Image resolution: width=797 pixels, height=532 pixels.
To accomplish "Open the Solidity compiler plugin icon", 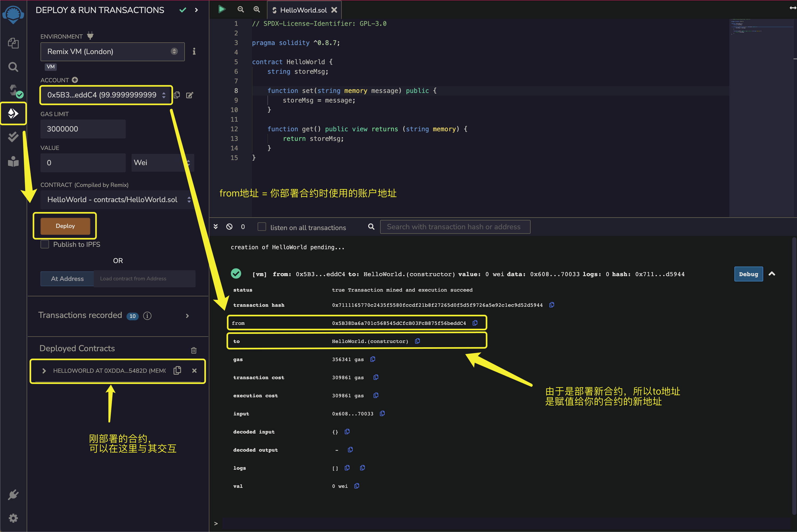I will click(x=14, y=90).
